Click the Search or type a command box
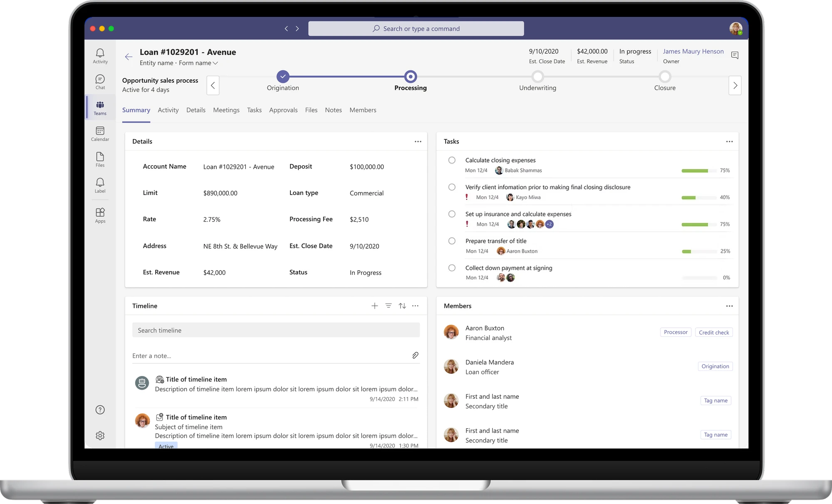 416,29
